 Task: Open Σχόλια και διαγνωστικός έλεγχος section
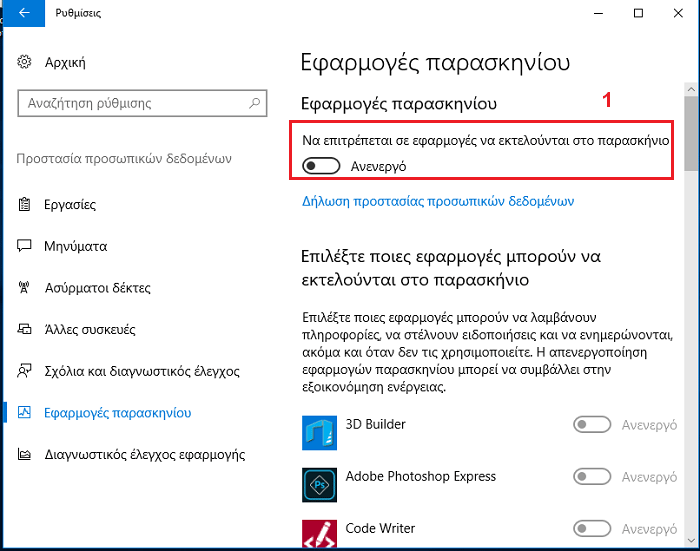tap(142, 371)
